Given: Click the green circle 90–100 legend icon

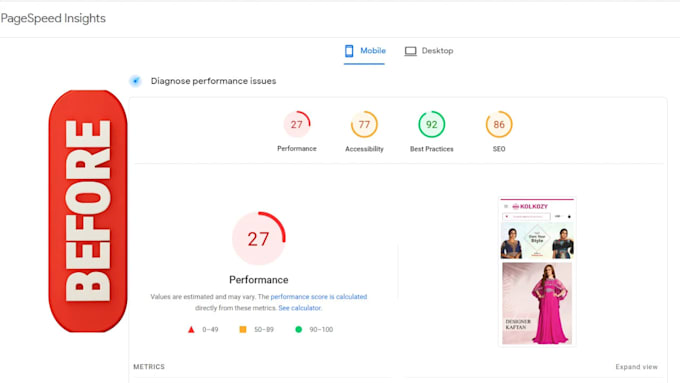Looking at the screenshot, I should point(298,330).
